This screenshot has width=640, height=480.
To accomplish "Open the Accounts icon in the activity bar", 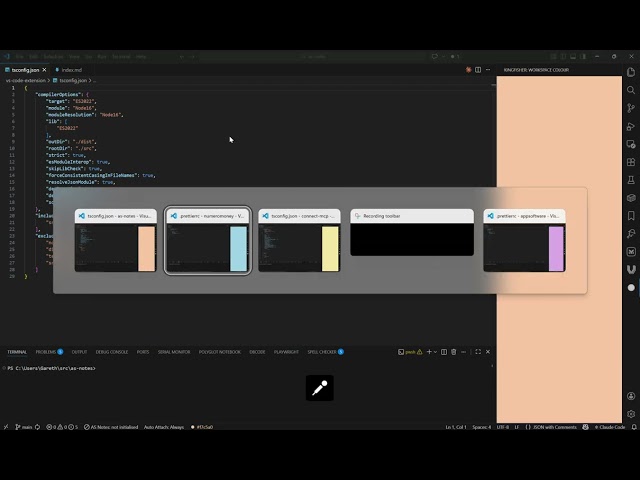I will [631, 396].
